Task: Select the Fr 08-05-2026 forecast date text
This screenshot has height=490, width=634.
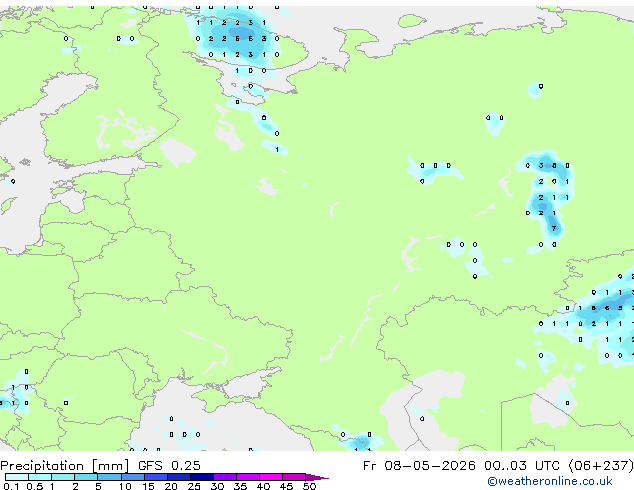Action: click(x=419, y=466)
